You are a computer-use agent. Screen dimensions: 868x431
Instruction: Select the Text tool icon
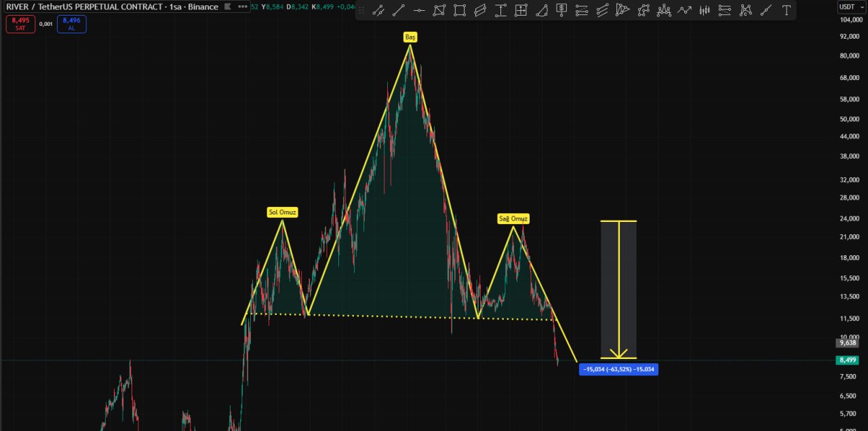(786, 10)
